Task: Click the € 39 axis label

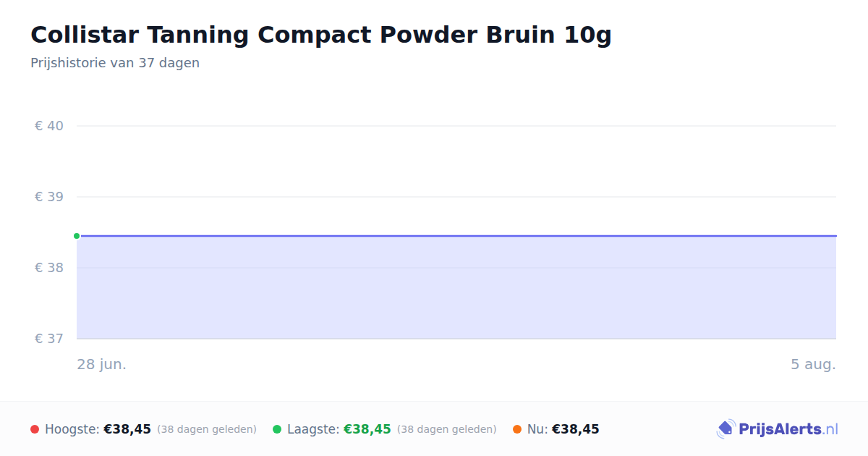Action: 49,197
